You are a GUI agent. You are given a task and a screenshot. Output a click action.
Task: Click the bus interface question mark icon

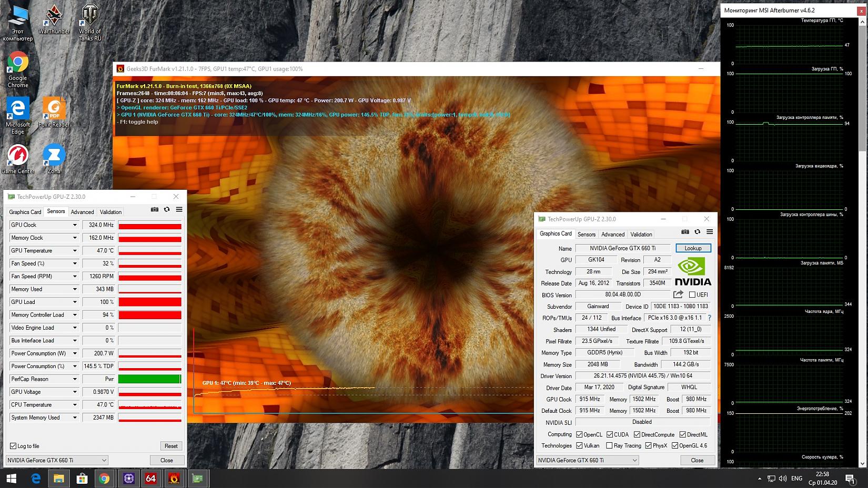pyautogui.click(x=709, y=318)
